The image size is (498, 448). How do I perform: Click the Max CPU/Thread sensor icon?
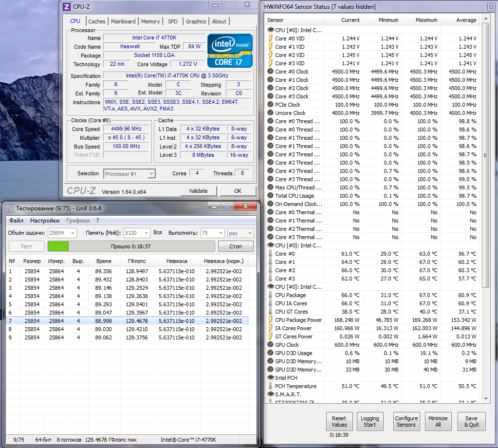(x=270, y=187)
